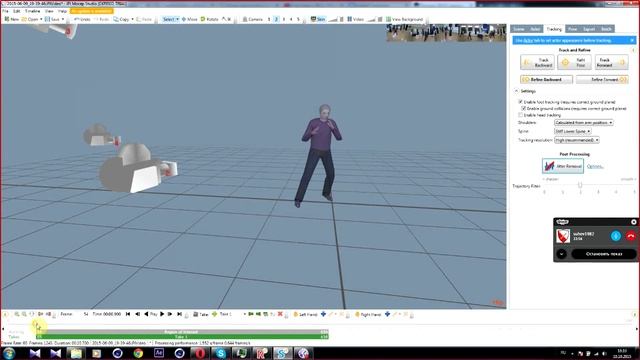Go to the last frame
Screen dimensions: 640x360
coord(179,314)
